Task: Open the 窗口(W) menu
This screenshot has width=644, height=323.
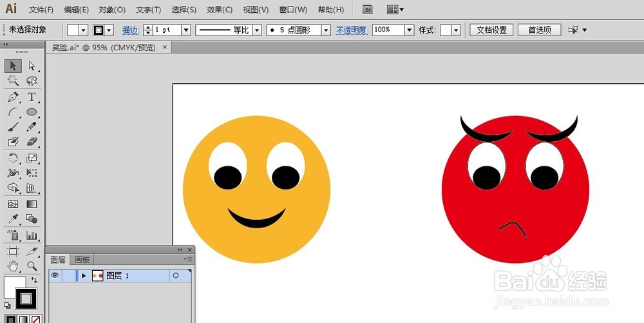Action: tap(293, 10)
